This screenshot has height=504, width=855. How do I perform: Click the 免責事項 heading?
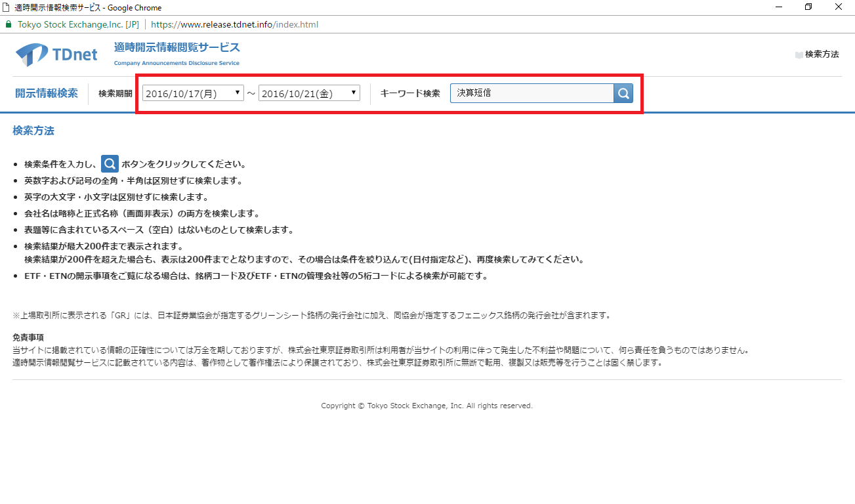tap(28, 337)
